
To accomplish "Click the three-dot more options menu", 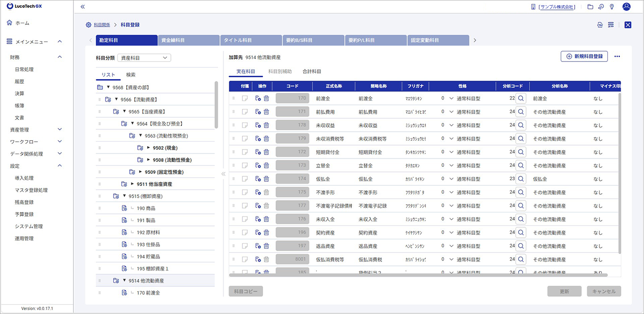I will (x=617, y=56).
